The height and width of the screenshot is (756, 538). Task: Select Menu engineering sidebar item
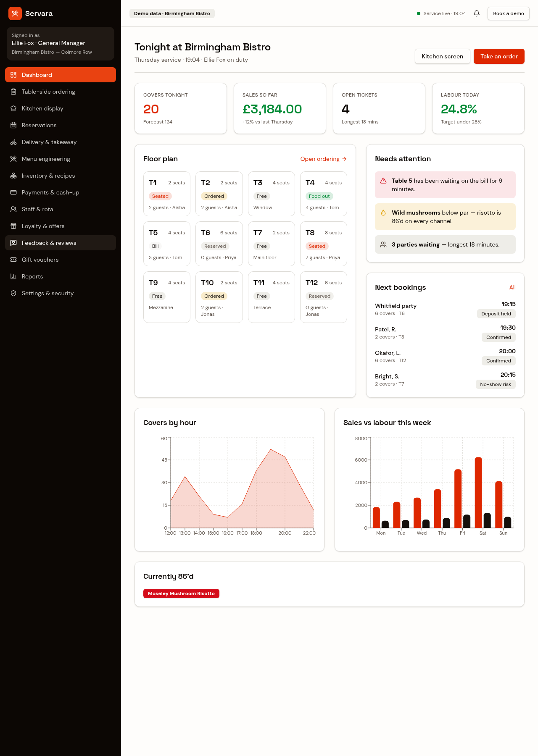click(61, 159)
